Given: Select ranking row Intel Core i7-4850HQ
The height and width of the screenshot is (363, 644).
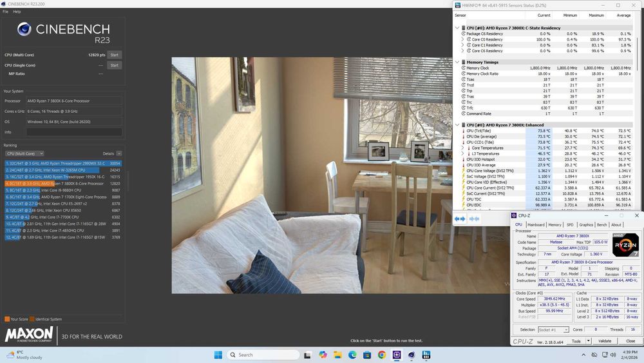Looking at the screenshot, I should (x=63, y=231).
